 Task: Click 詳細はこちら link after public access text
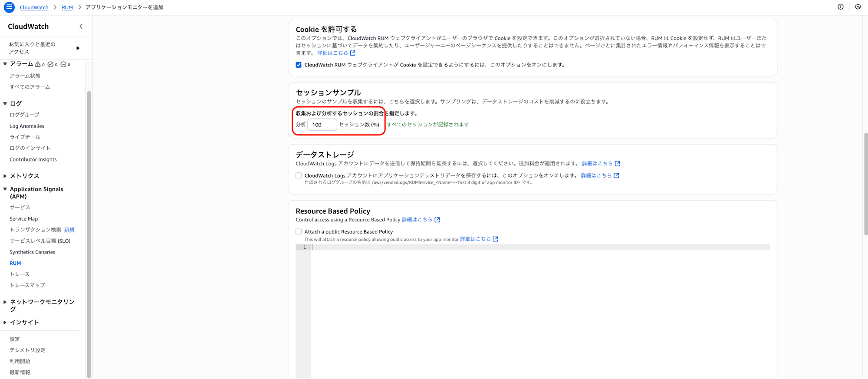point(475,239)
